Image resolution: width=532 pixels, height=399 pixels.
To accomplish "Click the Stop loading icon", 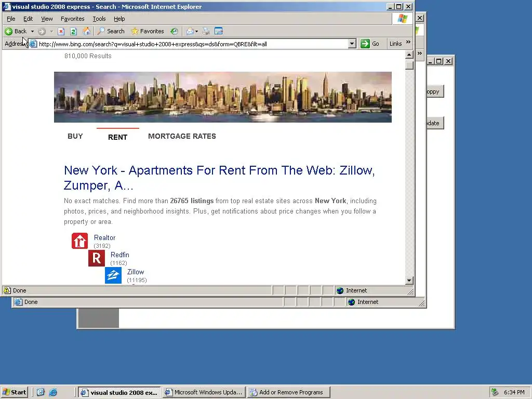I will click(61, 32).
